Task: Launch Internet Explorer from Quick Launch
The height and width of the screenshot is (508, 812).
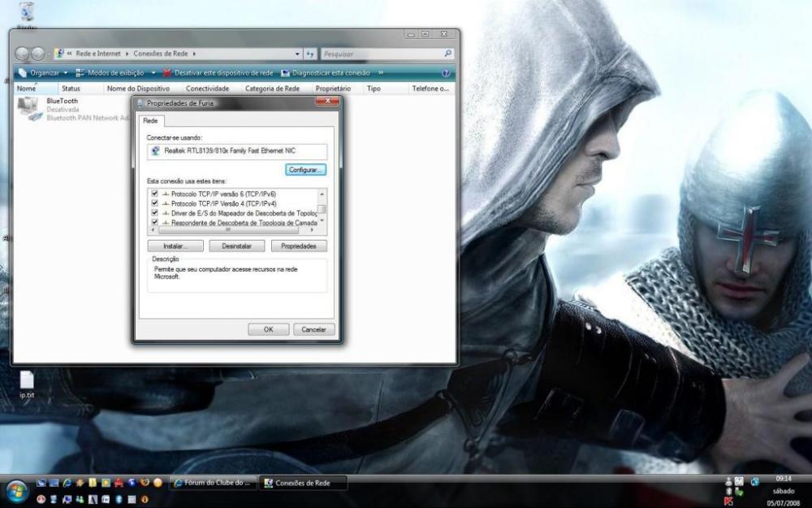Action: coord(67,483)
